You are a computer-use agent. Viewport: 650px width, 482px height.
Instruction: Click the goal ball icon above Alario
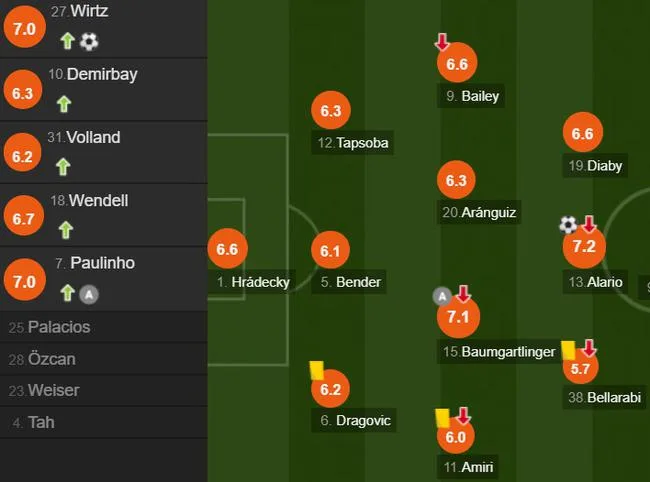pyautogui.click(x=568, y=225)
